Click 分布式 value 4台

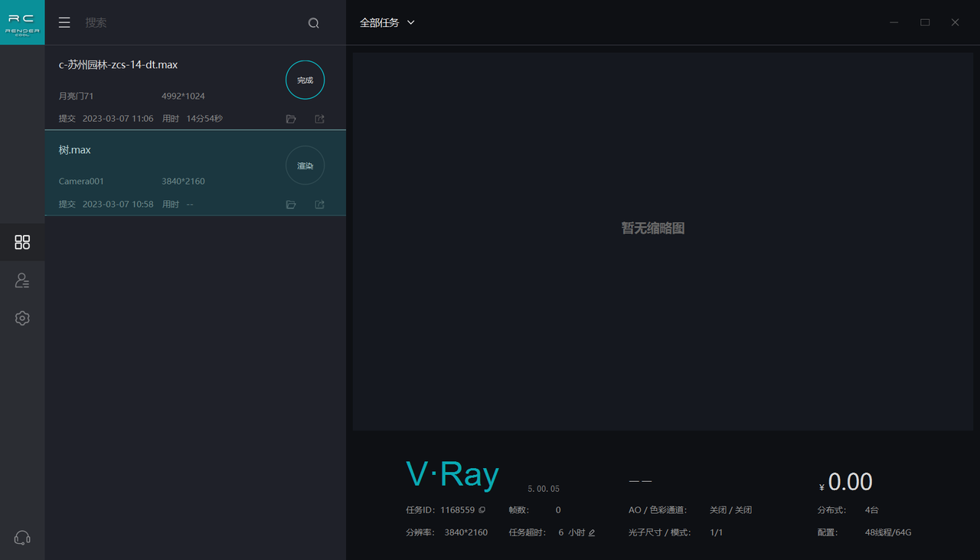point(872,510)
